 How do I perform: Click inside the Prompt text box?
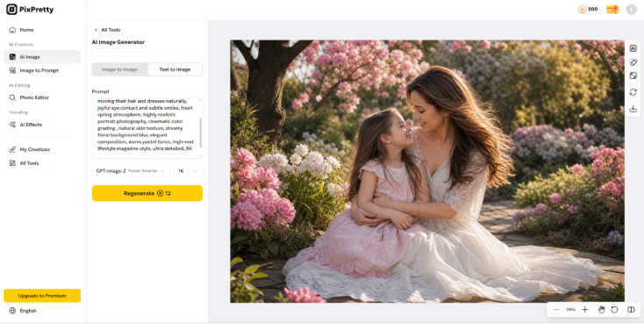(x=147, y=128)
